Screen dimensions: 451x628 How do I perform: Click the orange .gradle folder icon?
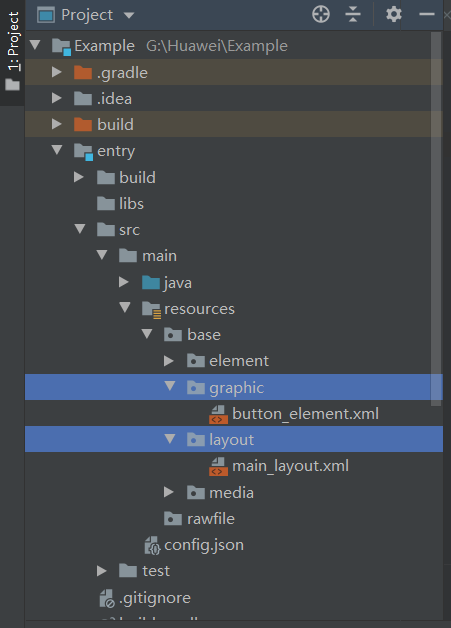pyautogui.click(x=83, y=72)
